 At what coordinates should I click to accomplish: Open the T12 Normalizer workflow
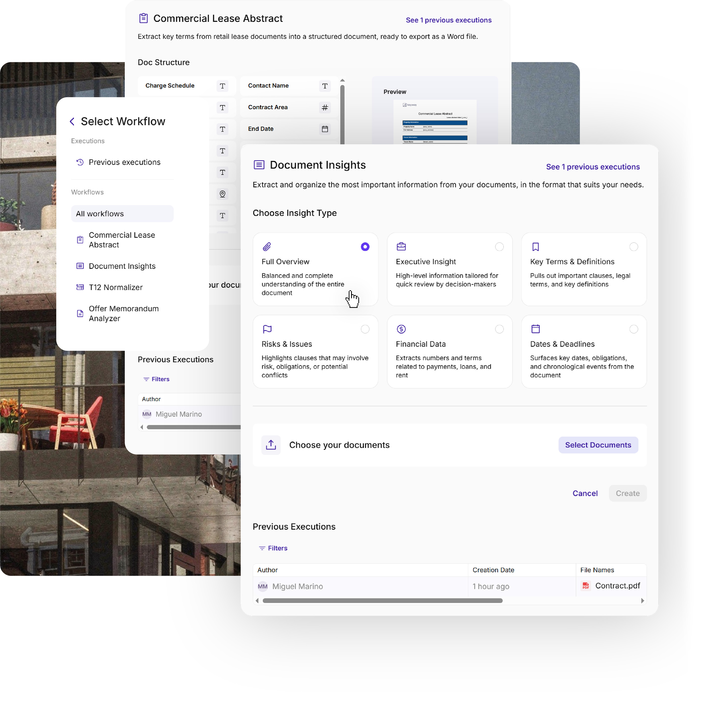pyautogui.click(x=115, y=287)
